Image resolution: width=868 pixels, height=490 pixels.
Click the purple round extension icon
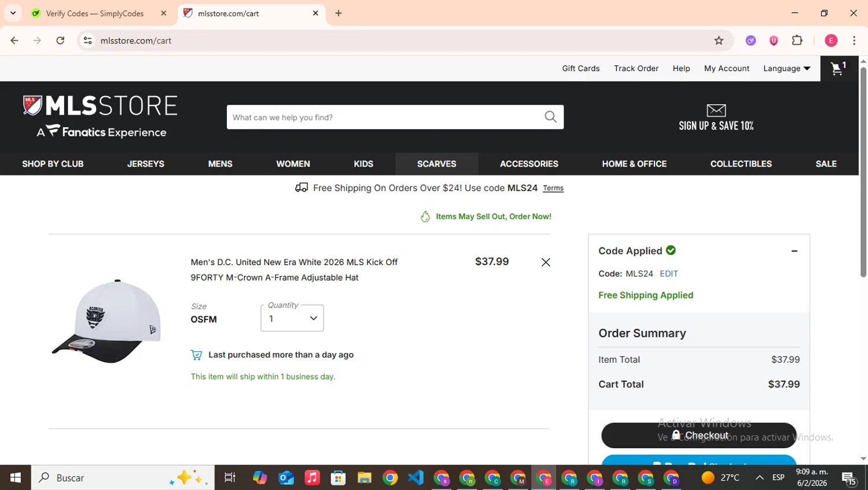[x=751, y=40]
